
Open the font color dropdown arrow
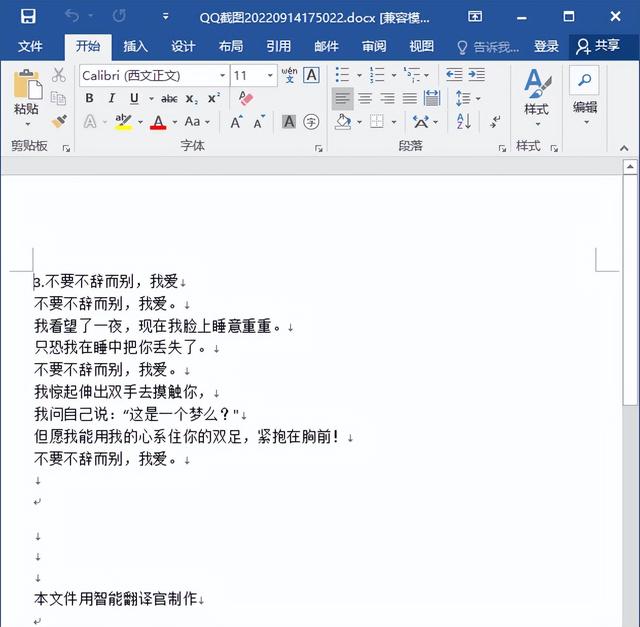pyautogui.click(x=175, y=122)
